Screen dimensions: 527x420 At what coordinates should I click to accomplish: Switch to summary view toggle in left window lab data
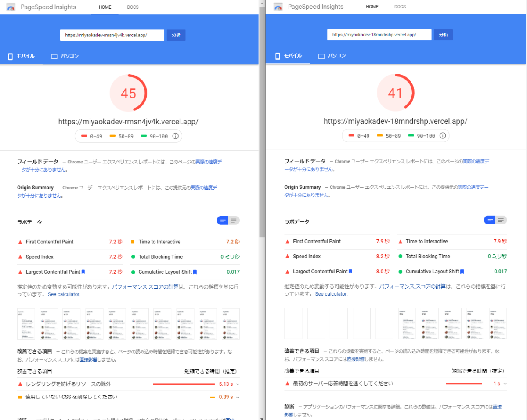tap(223, 221)
